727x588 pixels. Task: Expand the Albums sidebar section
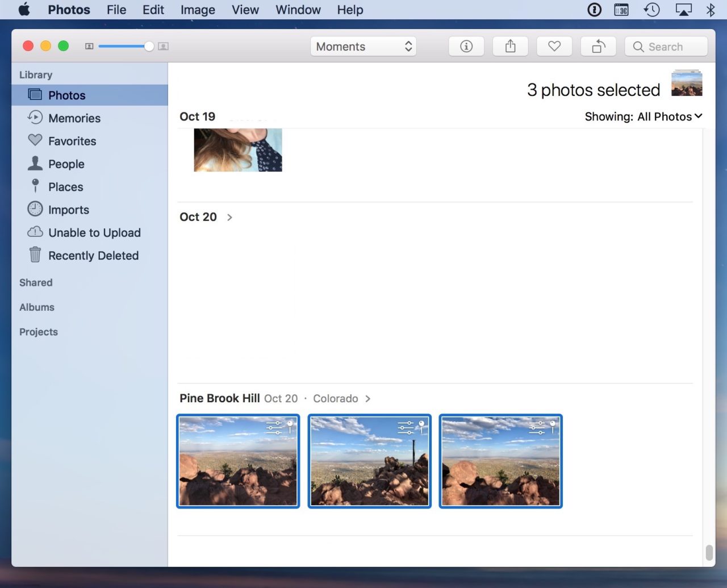pyautogui.click(x=37, y=307)
